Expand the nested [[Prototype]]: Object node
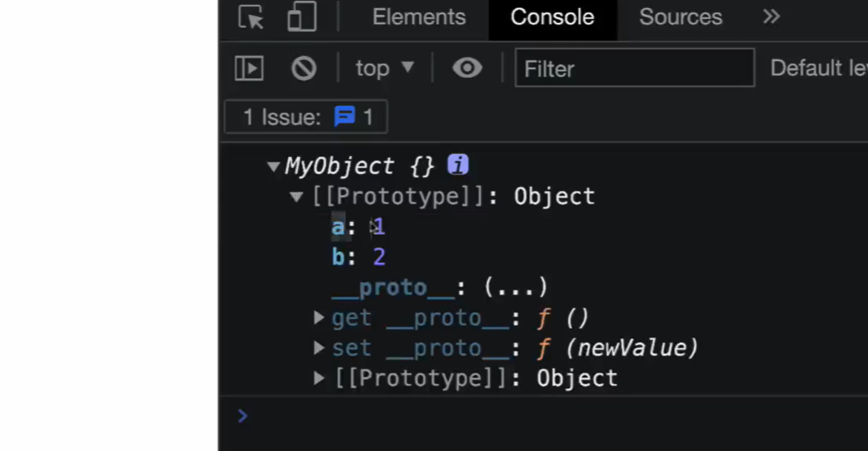The height and width of the screenshot is (451, 868). pos(318,378)
